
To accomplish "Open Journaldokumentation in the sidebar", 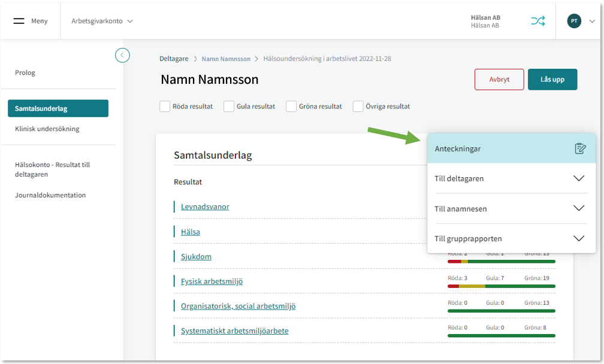I will tap(50, 195).
